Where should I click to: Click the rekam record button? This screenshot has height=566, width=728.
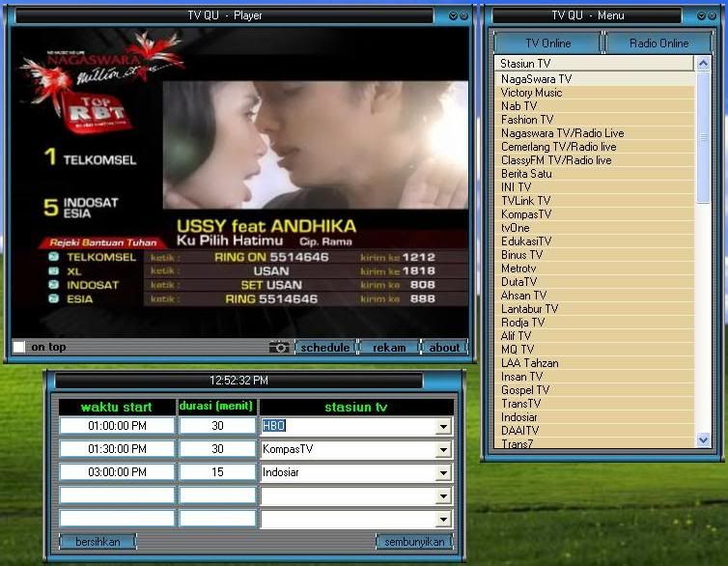(389, 348)
